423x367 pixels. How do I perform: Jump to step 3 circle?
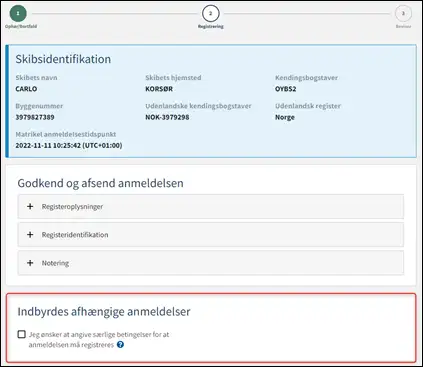coord(403,13)
